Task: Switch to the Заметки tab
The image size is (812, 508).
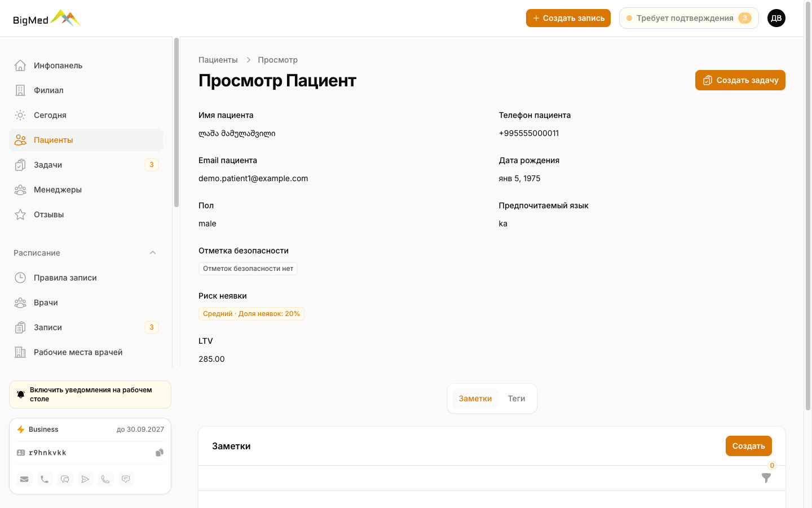Action: (475, 398)
